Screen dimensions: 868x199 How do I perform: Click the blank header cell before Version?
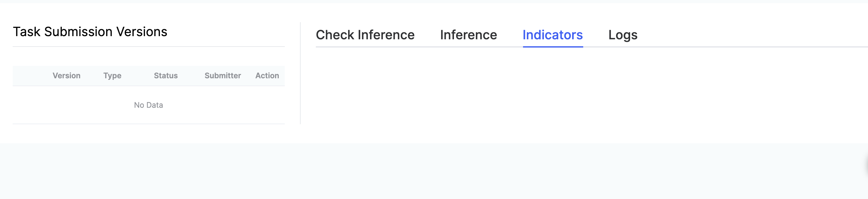click(30, 75)
